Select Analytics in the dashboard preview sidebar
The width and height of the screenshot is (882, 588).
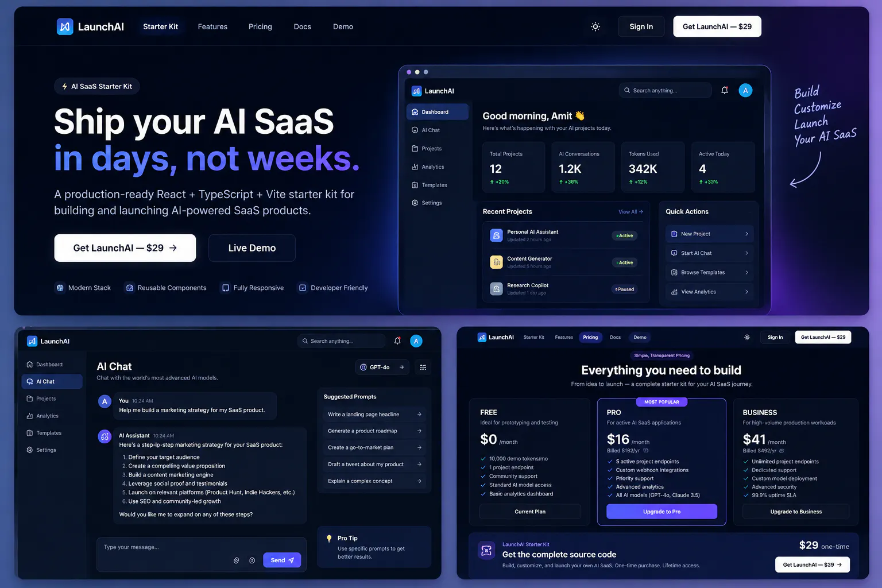[x=437, y=167]
